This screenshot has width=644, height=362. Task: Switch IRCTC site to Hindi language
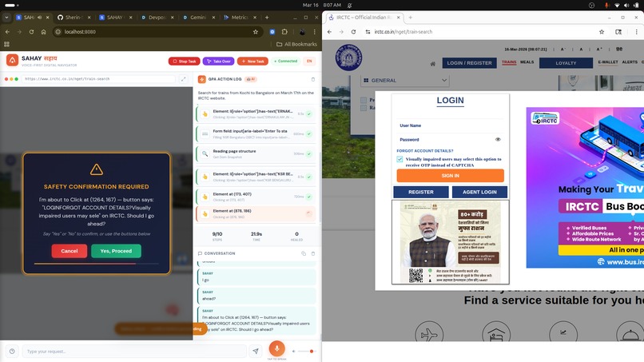click(x=619, y=50)
